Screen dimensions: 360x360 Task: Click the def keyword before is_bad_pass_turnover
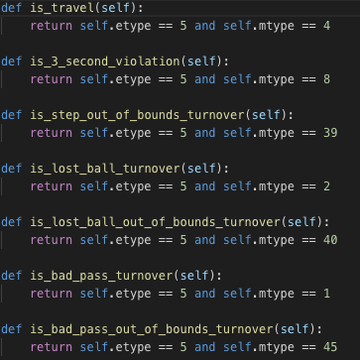click(x=11, y=276)
